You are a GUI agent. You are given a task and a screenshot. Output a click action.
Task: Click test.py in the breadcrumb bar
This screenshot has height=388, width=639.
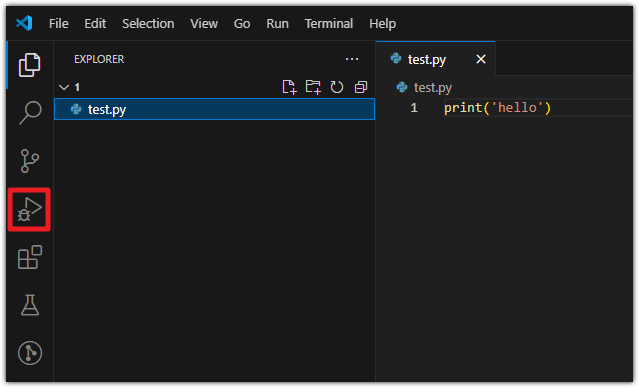tap(432, 88)
